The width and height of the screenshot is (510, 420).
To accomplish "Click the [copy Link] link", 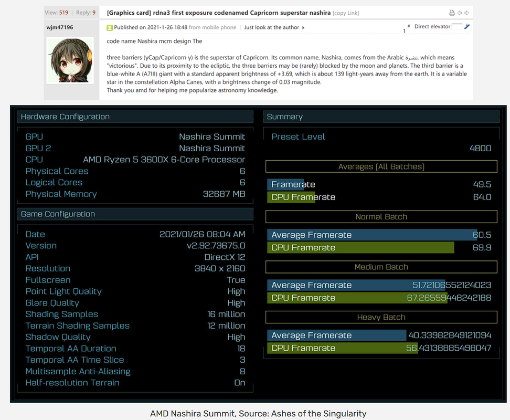I will tap(346, 13).
